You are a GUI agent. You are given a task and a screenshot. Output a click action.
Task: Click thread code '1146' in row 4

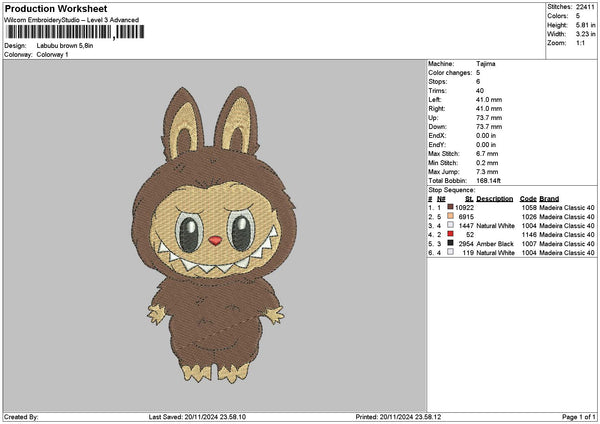(x=529, y=235)
